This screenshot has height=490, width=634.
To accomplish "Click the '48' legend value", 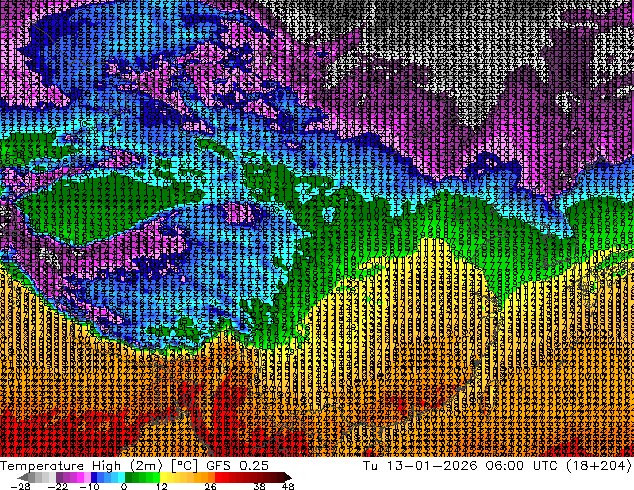I will (x=288, y=486).
